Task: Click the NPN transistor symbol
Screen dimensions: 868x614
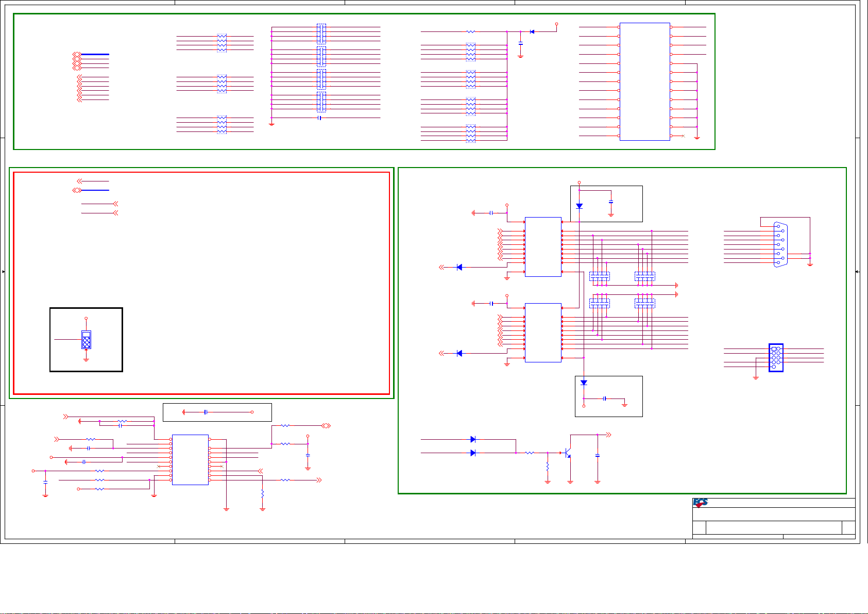Action: click(567, 453)
